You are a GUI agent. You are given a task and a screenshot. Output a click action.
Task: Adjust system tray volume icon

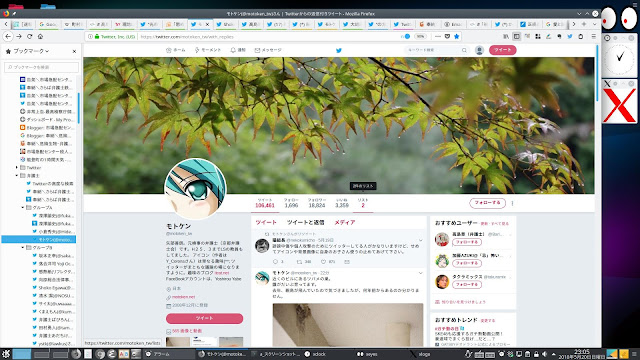pos(545,354)
